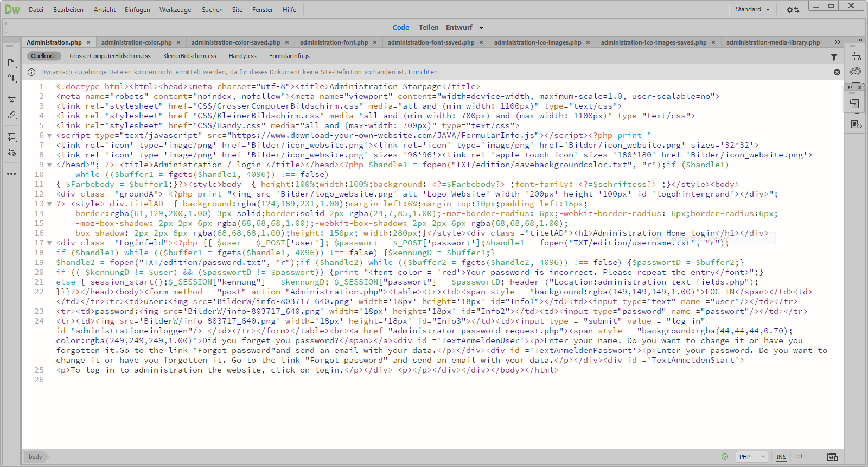Click the Insert panel icon in floating panel
This screenshot has width=868, height=467.
point(854,104)
